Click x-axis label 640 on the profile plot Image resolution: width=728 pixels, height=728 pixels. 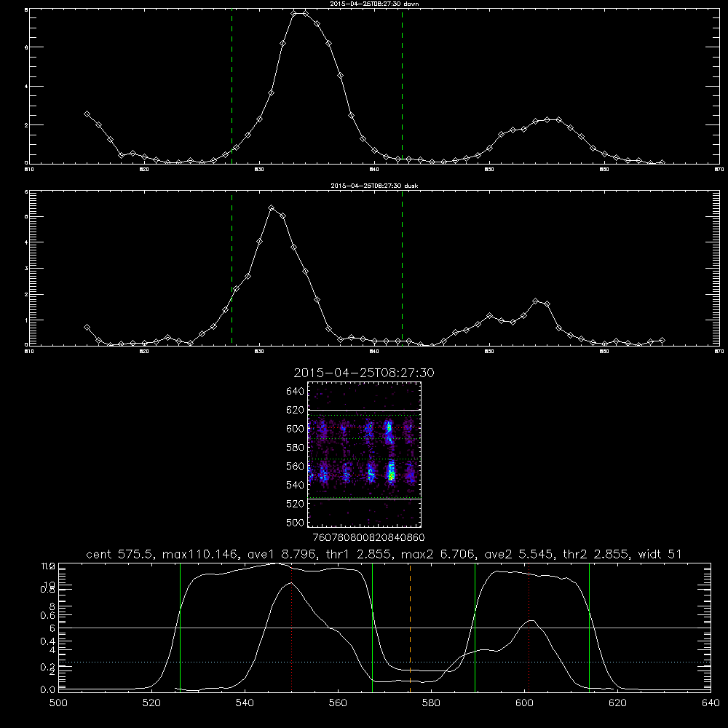pos(711,703)
